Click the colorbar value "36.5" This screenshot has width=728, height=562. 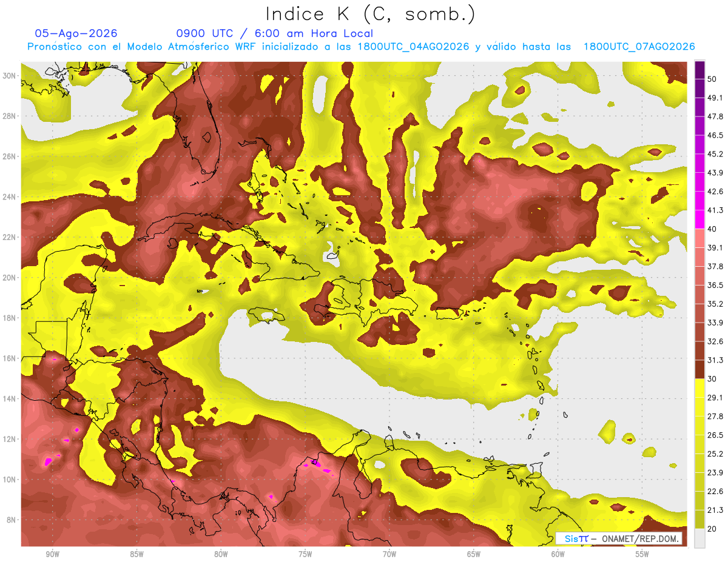715,285
